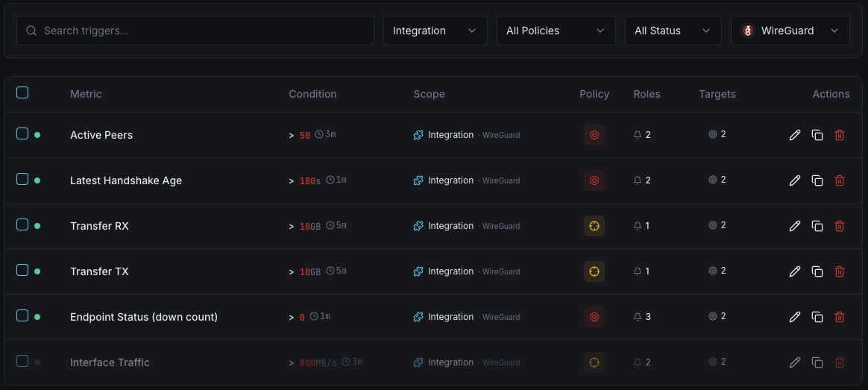Select the Endpoint Status row checkbox
The image size is (868, 390).
22,315
